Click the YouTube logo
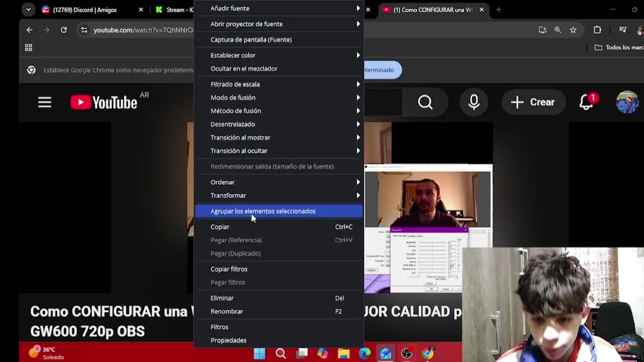Viewport: 644px width, 362px height. 104,103
